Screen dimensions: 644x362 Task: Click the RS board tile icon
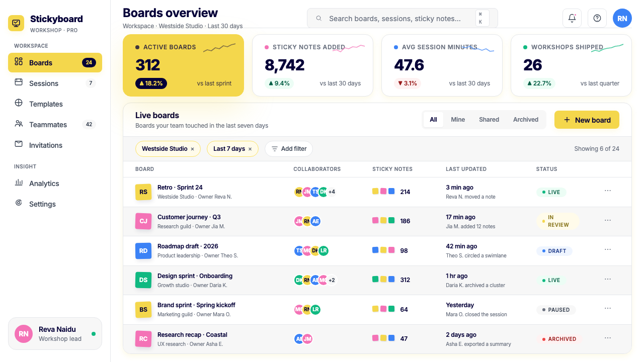pos(143,192)
